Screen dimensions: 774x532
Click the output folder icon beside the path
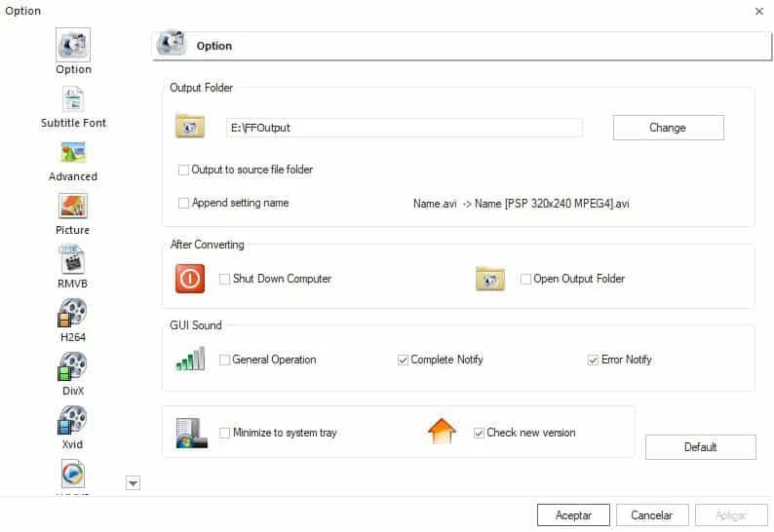(x=190, y=126)
